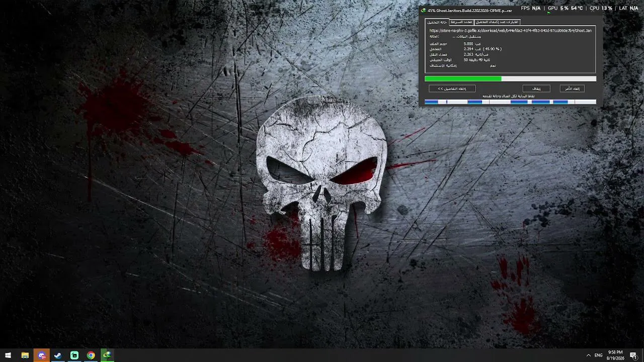Screen dimensions: 644x362
Task: Open the options on completion tab
Action: coord(497,22)
